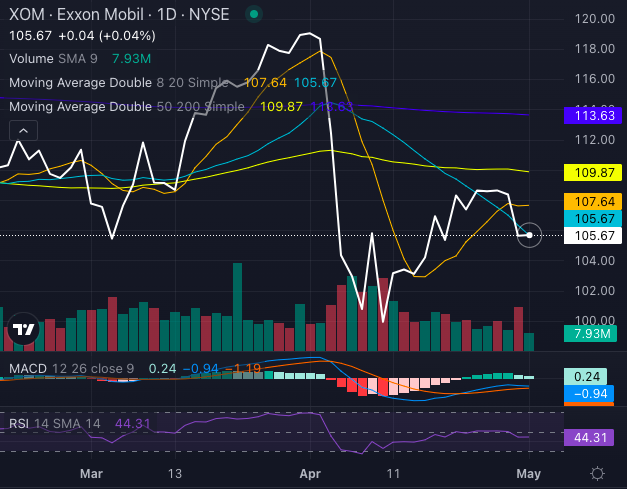Click the XOM Exxon Mobil symbol title

coord(119,14)
